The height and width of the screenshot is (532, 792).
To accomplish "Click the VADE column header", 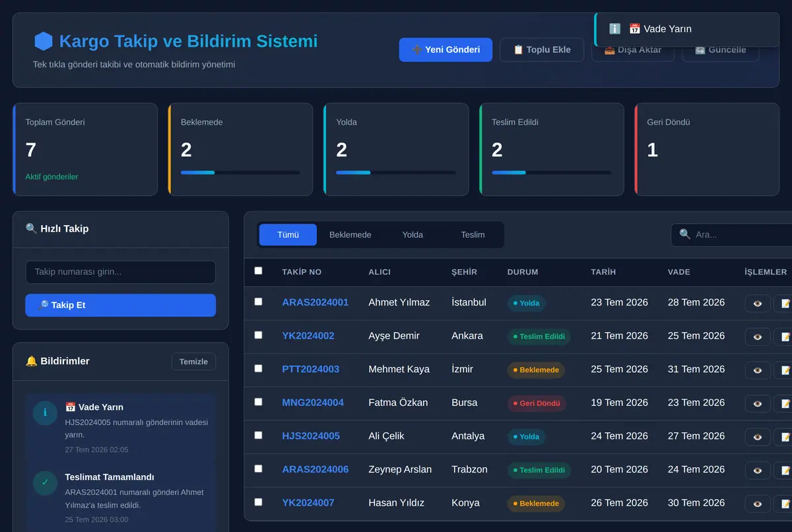I will [680, 272].
